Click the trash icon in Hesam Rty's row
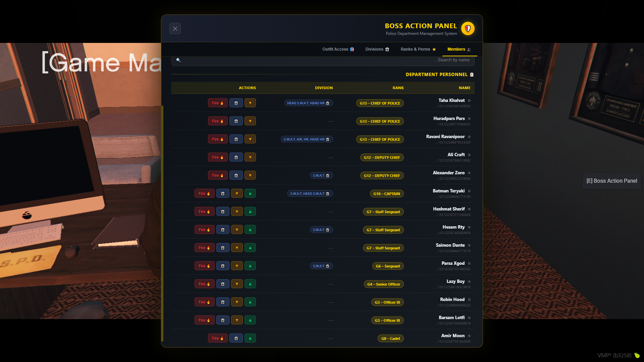The image size is (644, 362). click(x=223, y=230)
